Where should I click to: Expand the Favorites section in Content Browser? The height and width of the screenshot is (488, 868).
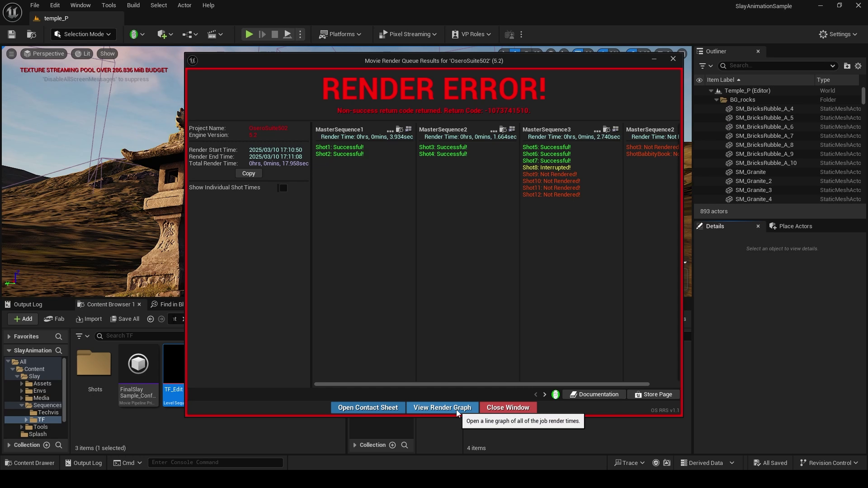click(9, 337)
